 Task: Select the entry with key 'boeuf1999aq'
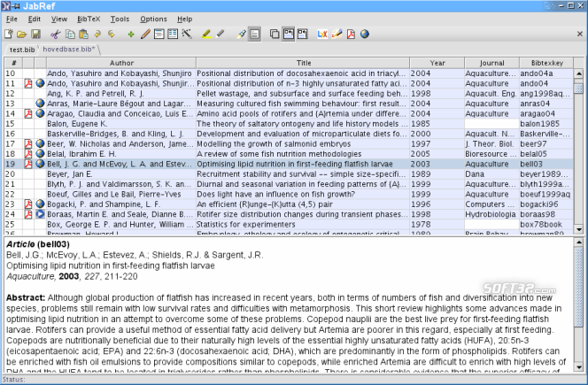pos(289,194)
